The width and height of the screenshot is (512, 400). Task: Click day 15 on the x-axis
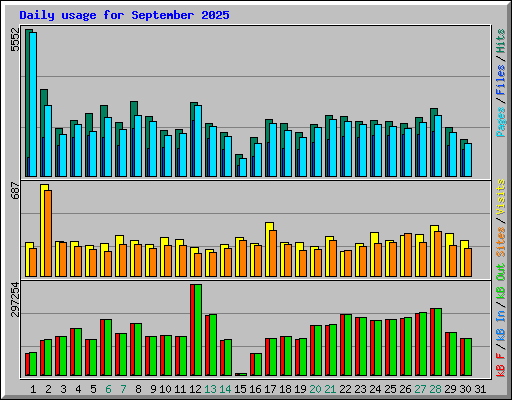tap(240, 389)
